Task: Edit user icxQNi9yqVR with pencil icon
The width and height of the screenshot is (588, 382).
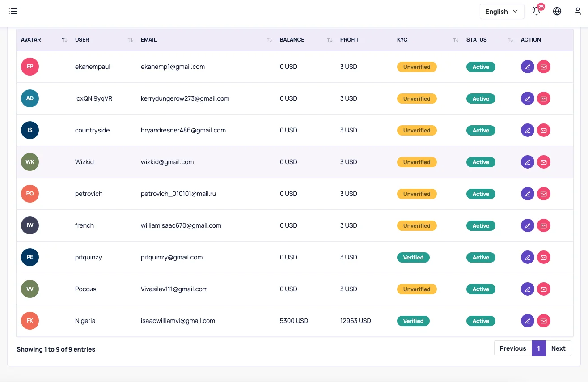Action: click(528, 98)
